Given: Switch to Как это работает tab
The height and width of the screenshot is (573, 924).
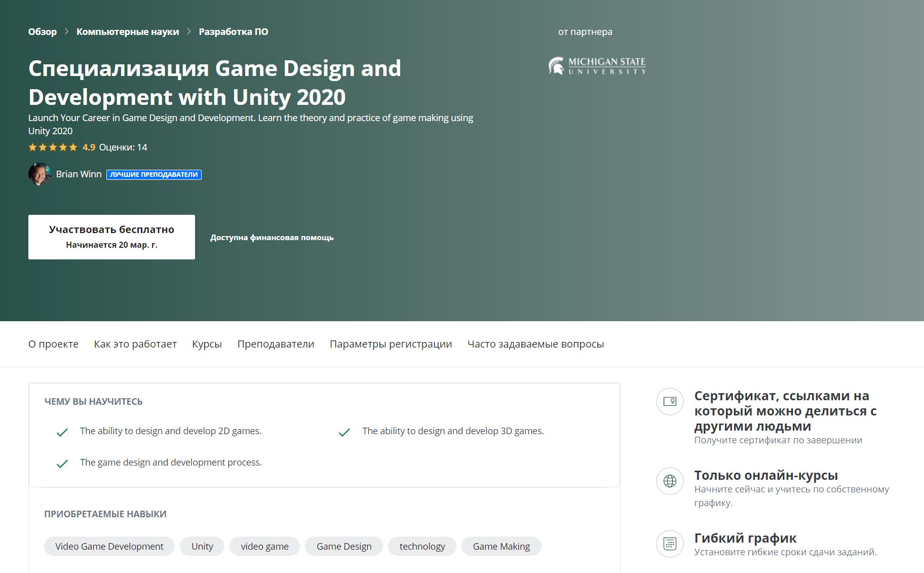Looking at the screenshot, I should [135, 344].
